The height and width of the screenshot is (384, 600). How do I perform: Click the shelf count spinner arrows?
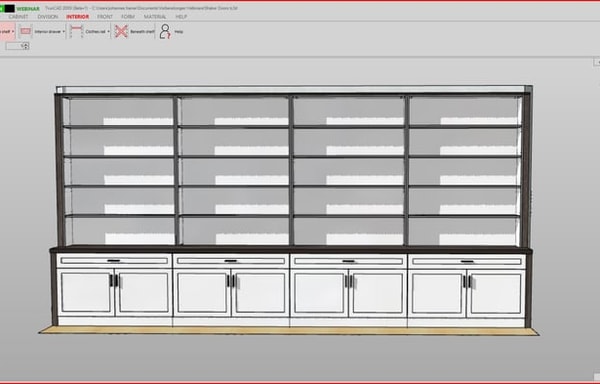coord(26,46)
